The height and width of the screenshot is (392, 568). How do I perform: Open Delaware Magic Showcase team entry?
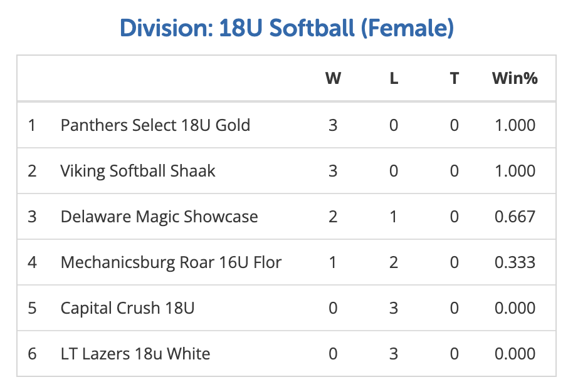pyautogui.click(x=159, y=217)
